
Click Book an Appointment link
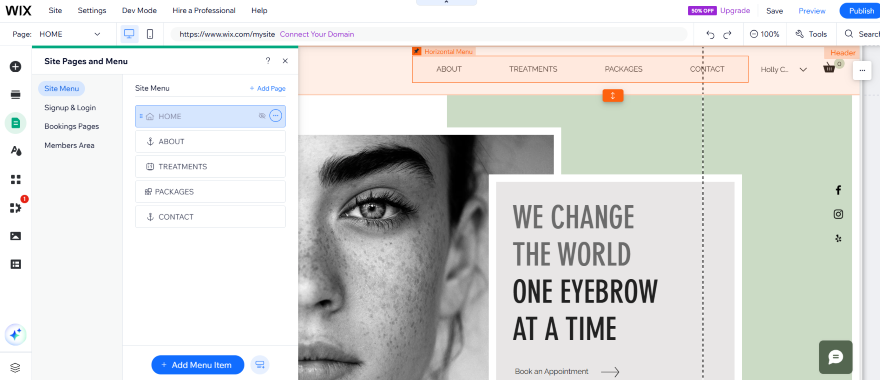(567, 372)
